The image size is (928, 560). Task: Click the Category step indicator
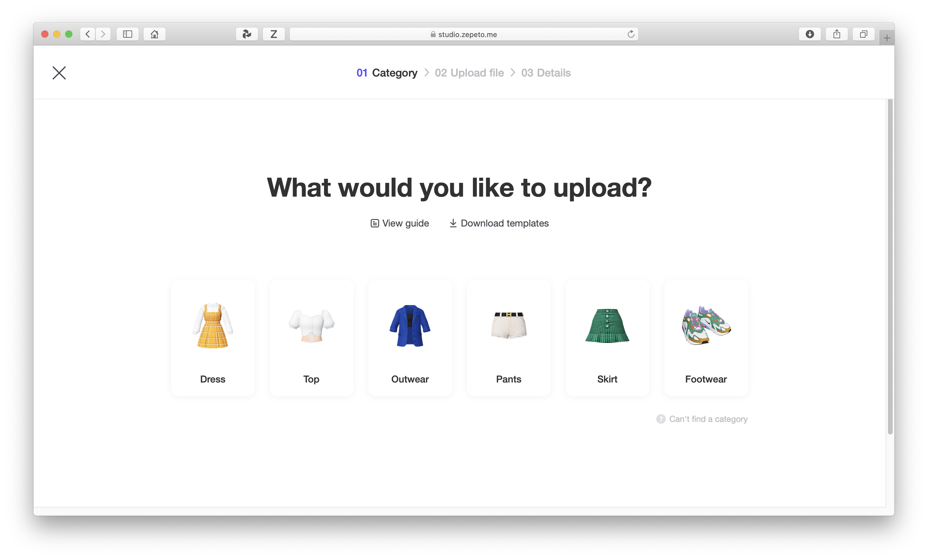[387, 72]
